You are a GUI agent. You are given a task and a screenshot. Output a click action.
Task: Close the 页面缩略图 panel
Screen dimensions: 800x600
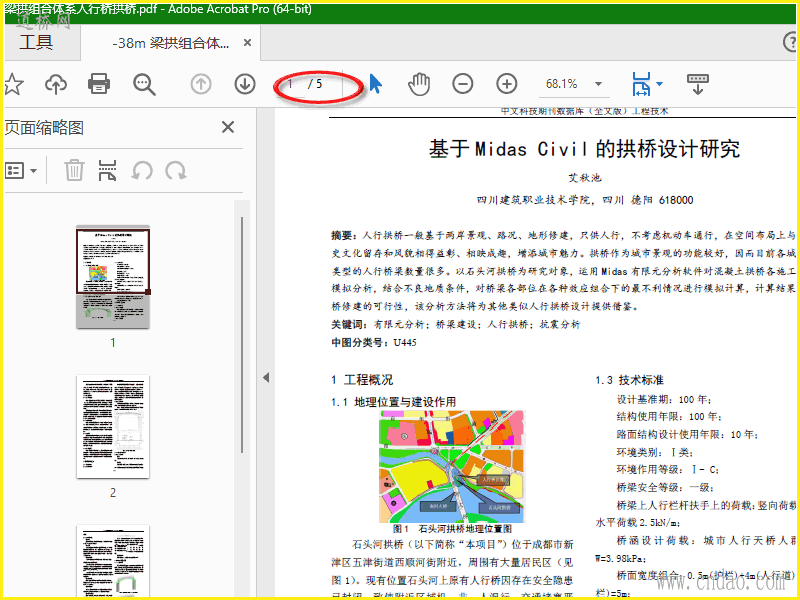click(228, 127)
